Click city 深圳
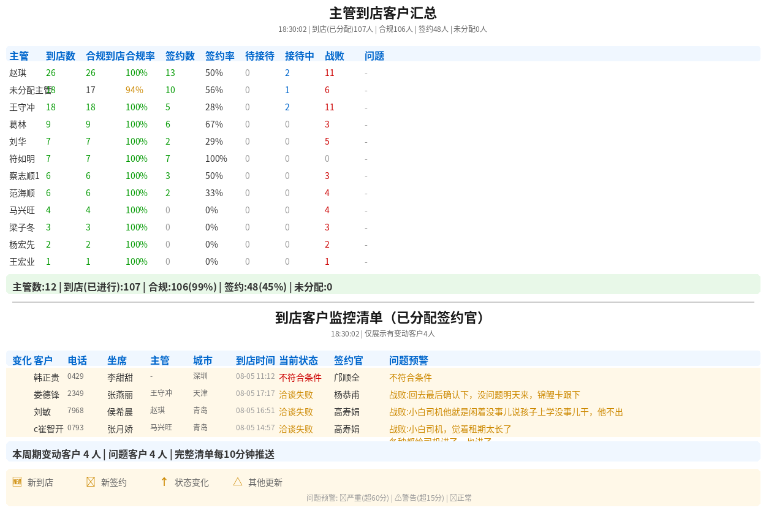This screenshot has height=532, width=766. (x=200, y=376)
